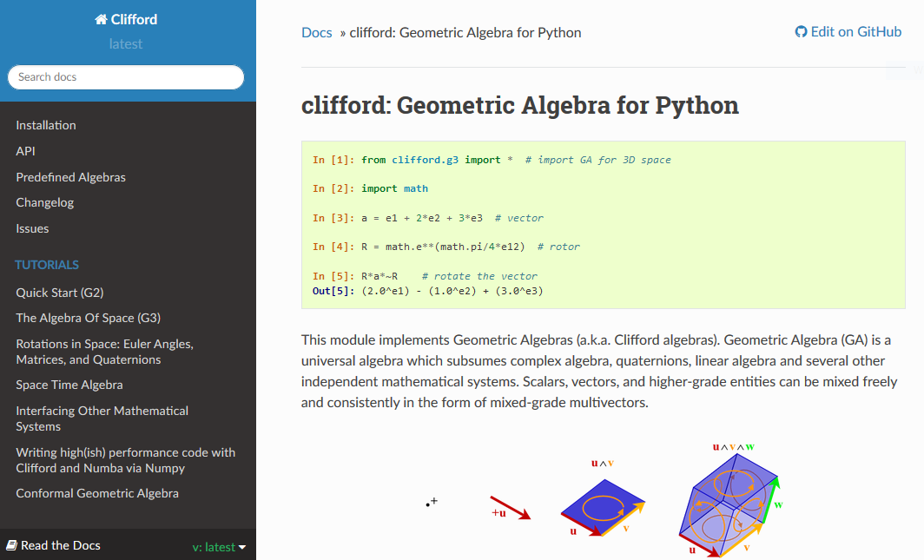The image size is (924, 560).
Task: Click the home icon next to Clifford
Action: click(x=101, y=19)
